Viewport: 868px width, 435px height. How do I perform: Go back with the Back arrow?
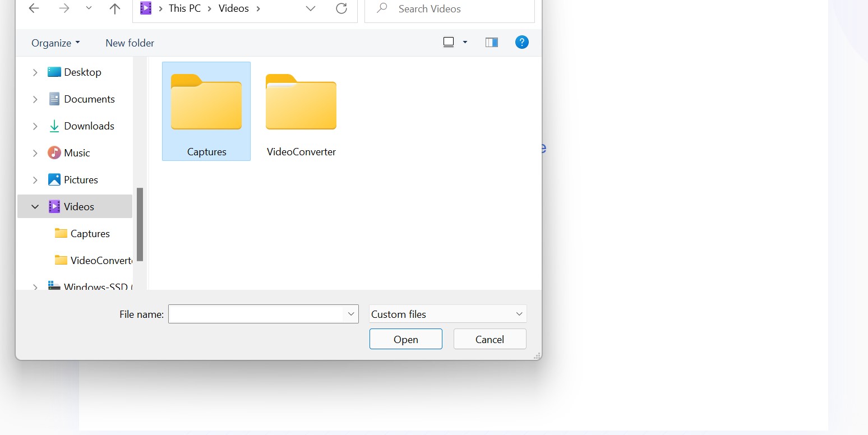pyautogui.click(x=34, y=8)
